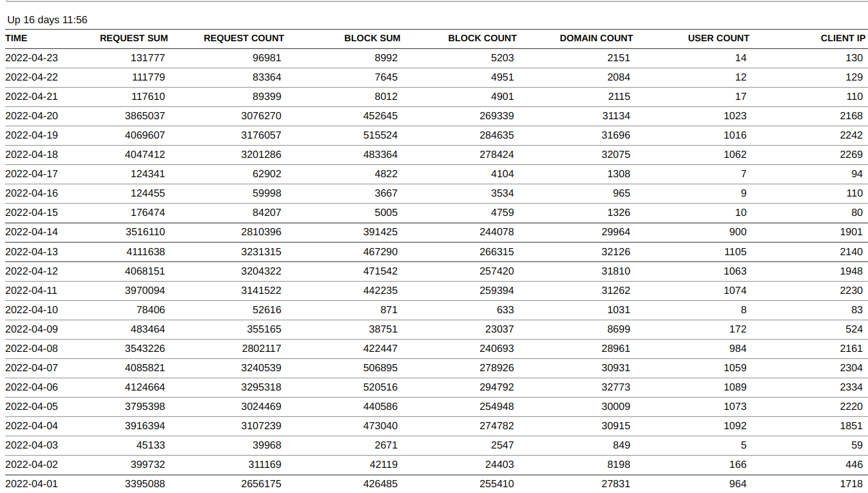868x493 pixels.
Task: Click the REQUEST SUM column header
Action: pyautogui.click(x=133, y=38)
